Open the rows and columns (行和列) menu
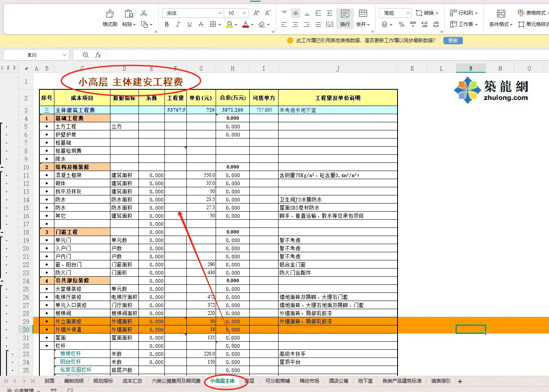Viewport: 549px width, 392px height. pyautogui.click(x=464, y=13)
